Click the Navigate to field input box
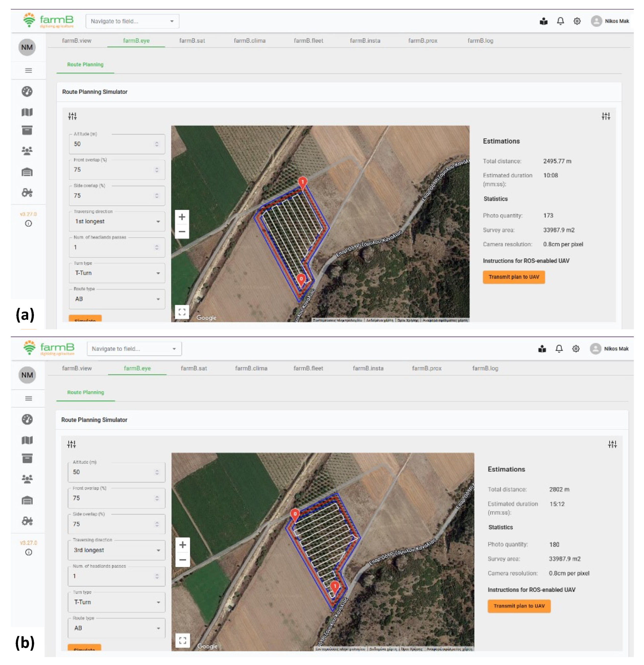This screenshot has height=665, width=644. click(132, 21)
